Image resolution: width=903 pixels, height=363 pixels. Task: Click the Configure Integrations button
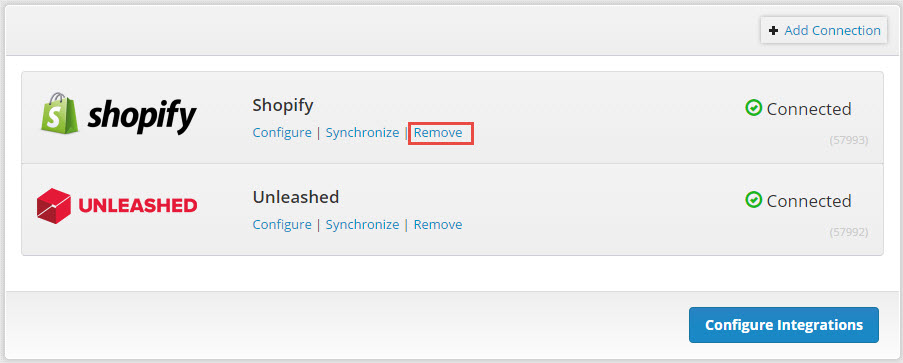[x=784, y=325]
